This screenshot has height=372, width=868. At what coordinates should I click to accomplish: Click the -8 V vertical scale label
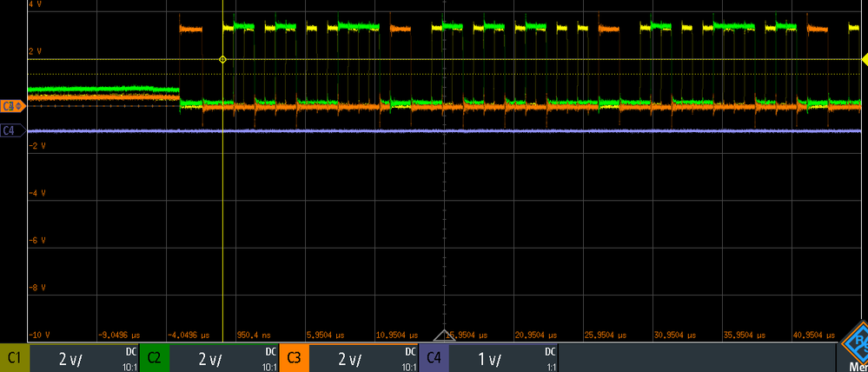pos(36,288)
